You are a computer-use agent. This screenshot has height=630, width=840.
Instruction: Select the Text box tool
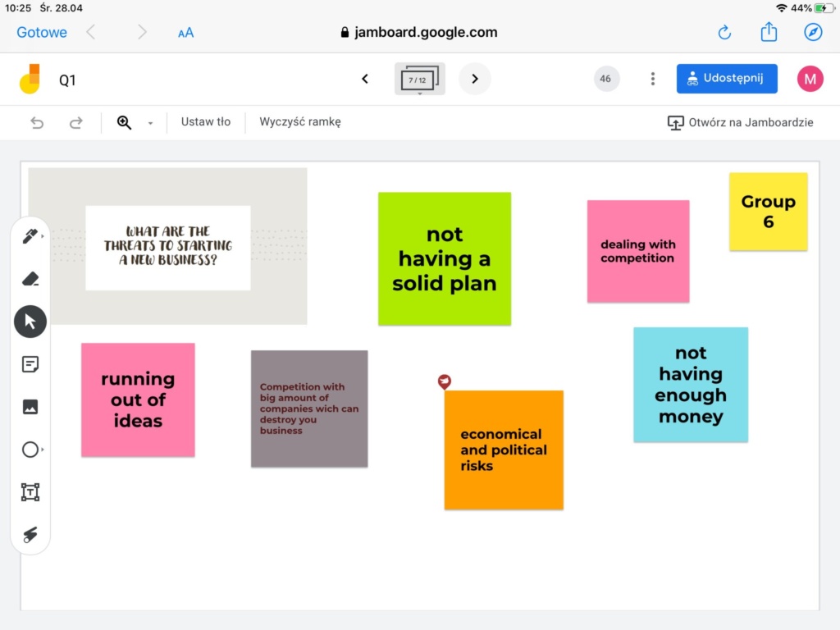click(x=30, y=492)
